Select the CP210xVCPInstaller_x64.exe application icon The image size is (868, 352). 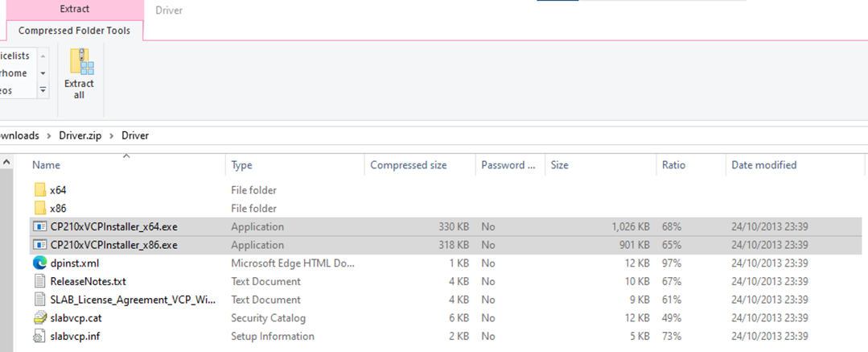pos(40,226)
